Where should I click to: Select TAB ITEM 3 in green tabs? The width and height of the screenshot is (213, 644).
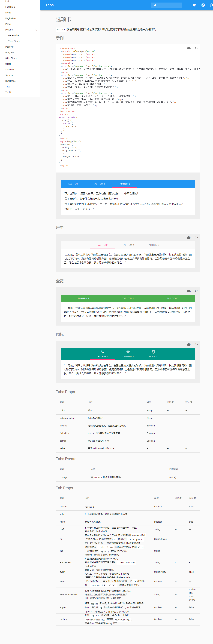[173, 299]
